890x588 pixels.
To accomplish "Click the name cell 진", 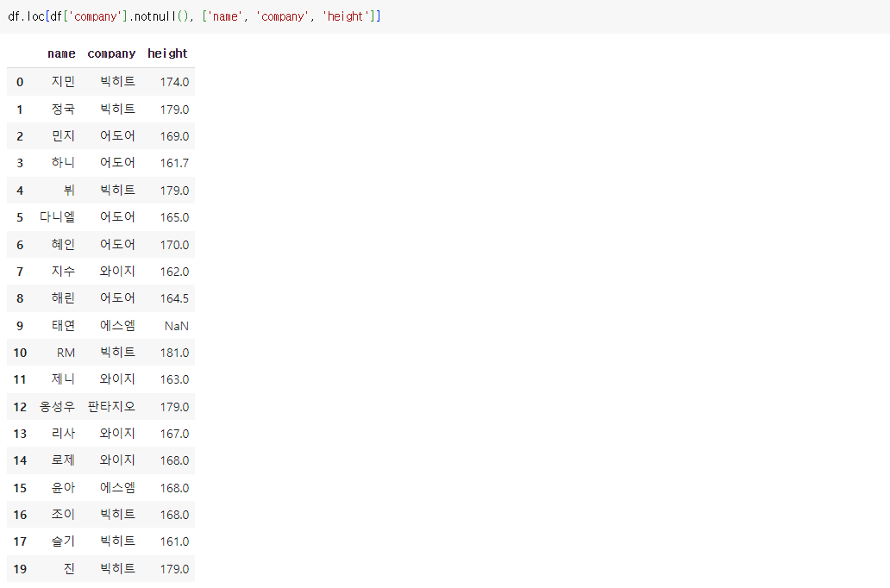I will 69,569.
